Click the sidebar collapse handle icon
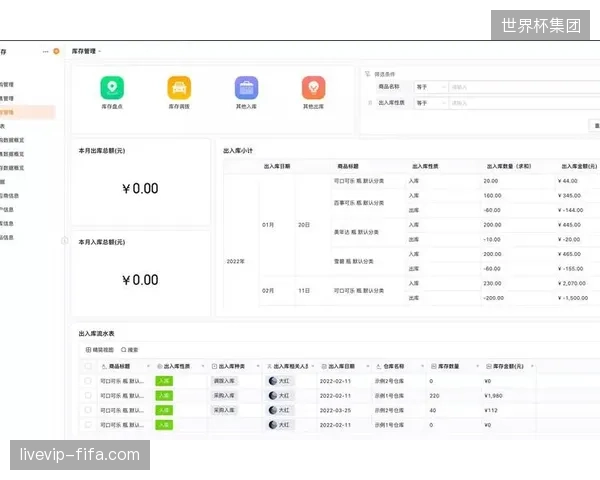The height and width of the screenshot is (480, 600). click(65, 241)
